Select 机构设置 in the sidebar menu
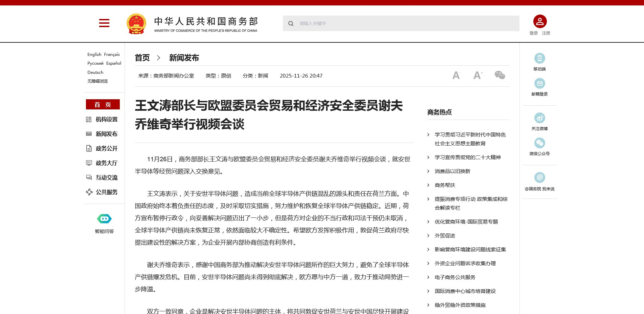 (x=106, y=120)
